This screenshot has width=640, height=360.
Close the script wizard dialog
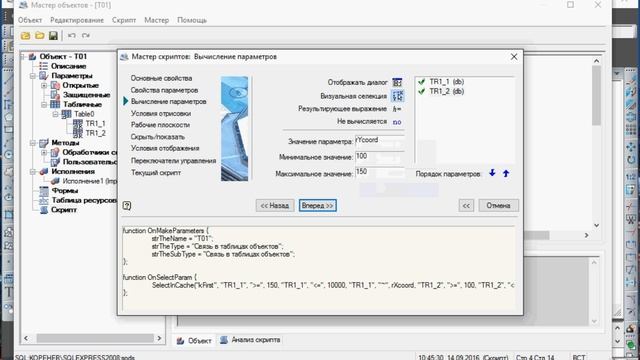pyautogui.click(x=514, y=57)
